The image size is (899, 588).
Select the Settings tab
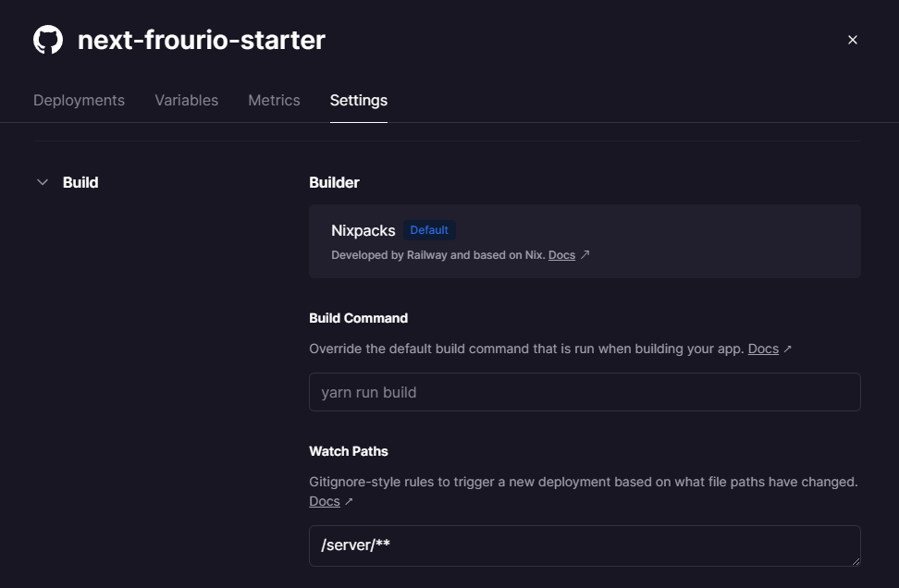[359, 100]
